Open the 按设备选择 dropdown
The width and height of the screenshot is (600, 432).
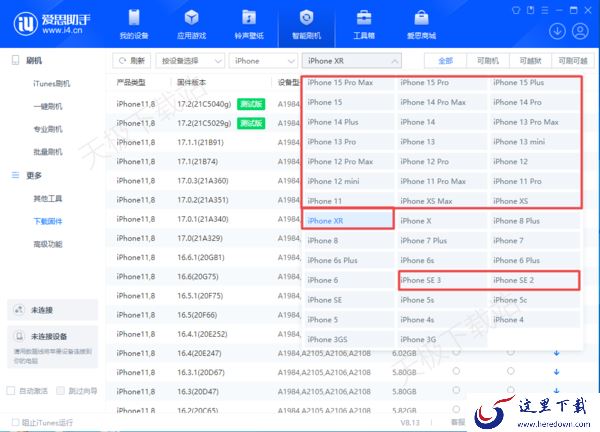(190, 61)
